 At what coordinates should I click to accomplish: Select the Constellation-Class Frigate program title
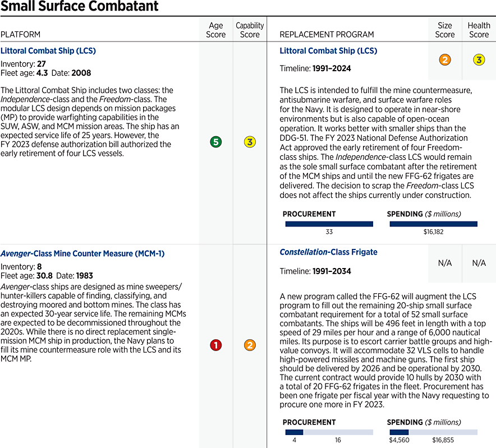(328, 252)
